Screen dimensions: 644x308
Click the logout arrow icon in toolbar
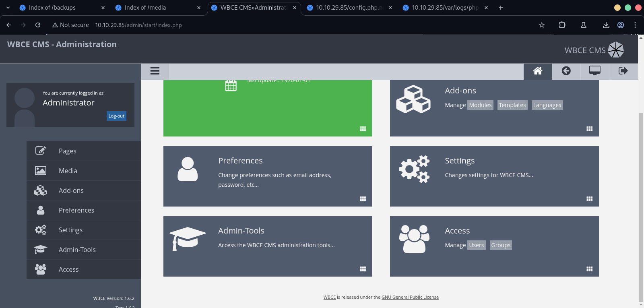[623, 71]
